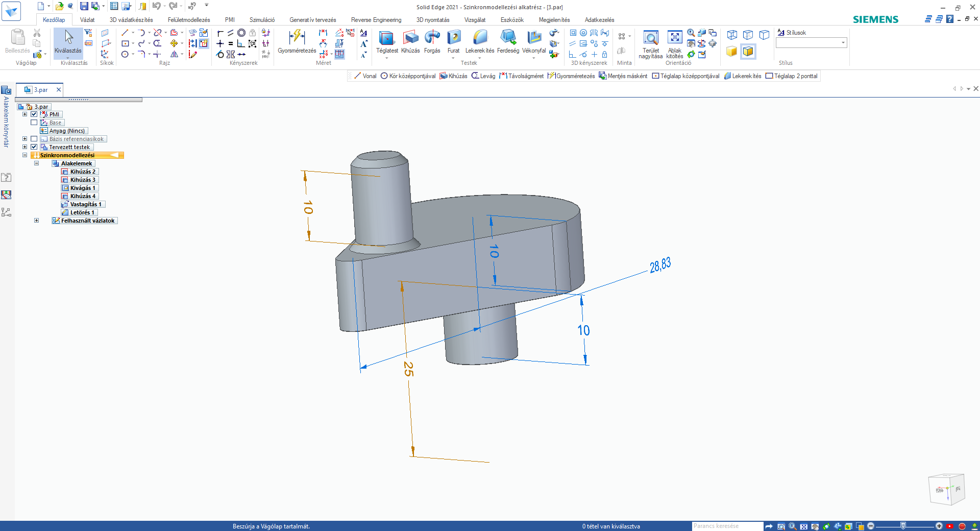The height and width of the screenshot is (531, 980).
Task: Check the Base checkbox
Action: coord(34,123)
